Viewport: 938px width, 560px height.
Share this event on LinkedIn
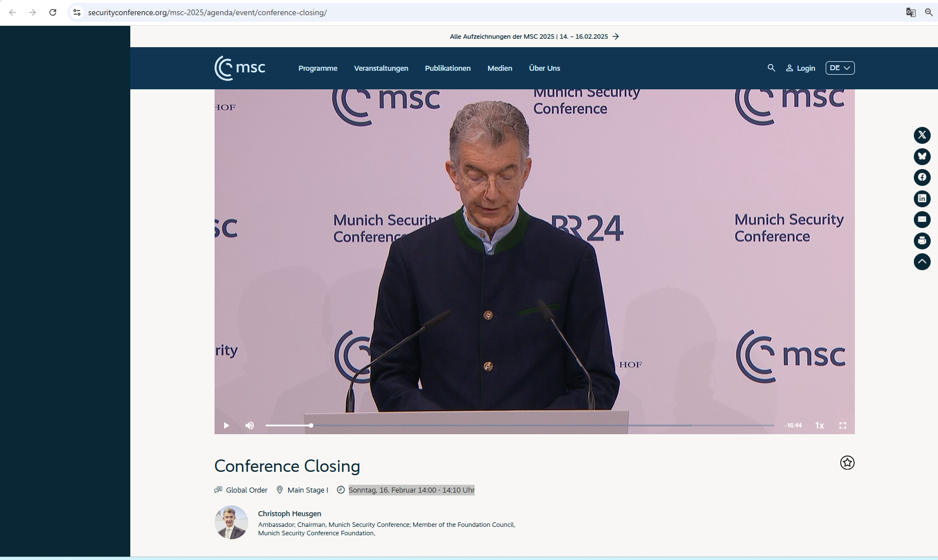[922, 198]
